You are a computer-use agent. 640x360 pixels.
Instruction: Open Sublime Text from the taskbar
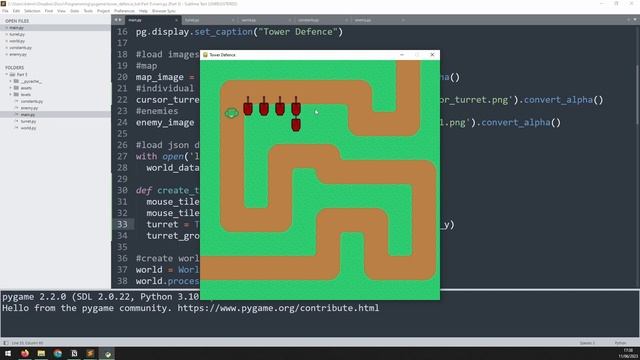[x=90, y=353]
